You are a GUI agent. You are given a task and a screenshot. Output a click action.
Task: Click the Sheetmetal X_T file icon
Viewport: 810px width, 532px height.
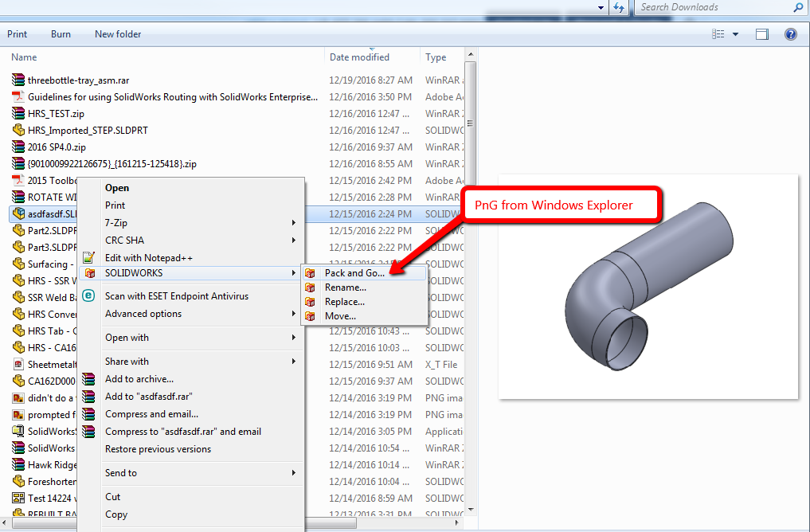pos(18,364)
